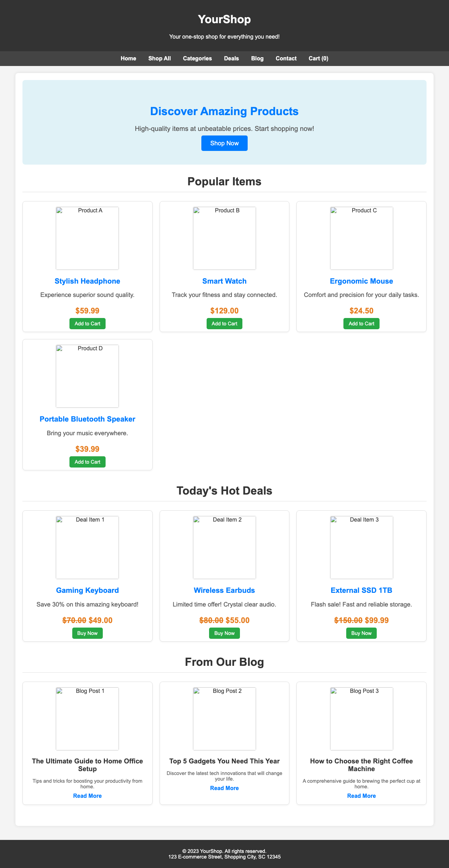The height and width of the screenshot is (868, 449).
Task: Open the Smart Watch product link
Action: click(x=224, y=281)
